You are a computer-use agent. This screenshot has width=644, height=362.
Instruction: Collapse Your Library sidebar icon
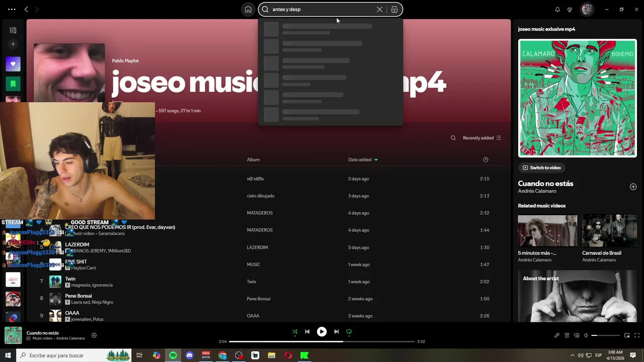point(13,30)
